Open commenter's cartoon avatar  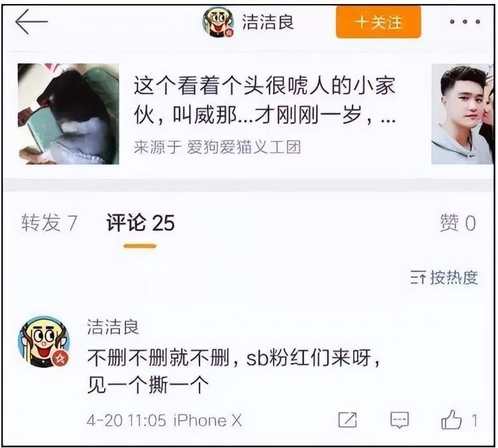pos(44,342)
